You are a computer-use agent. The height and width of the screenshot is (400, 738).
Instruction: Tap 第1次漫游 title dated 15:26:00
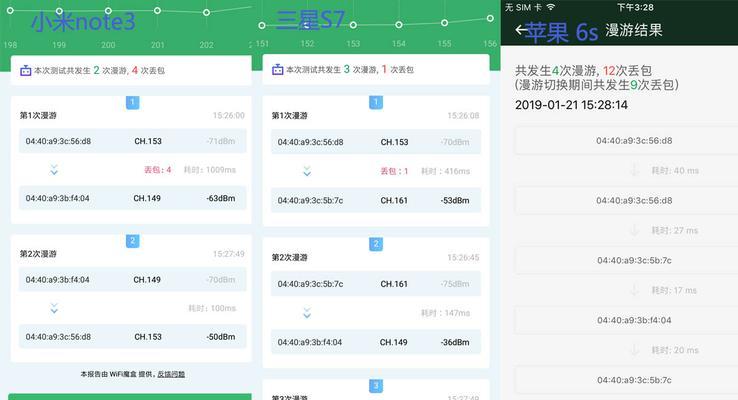pyautogui.click(x=38, y=115)
